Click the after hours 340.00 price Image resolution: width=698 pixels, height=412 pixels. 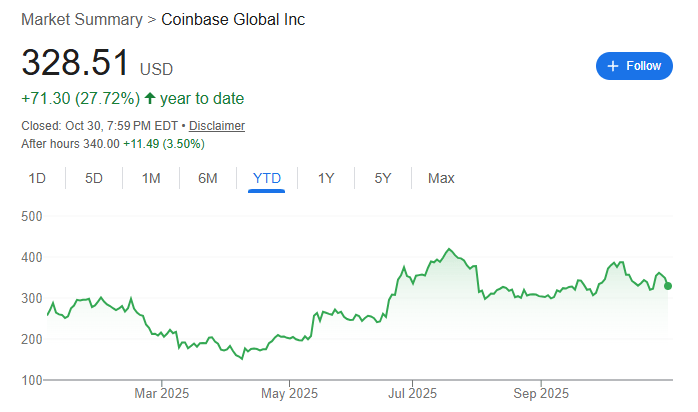click(100, 144)
